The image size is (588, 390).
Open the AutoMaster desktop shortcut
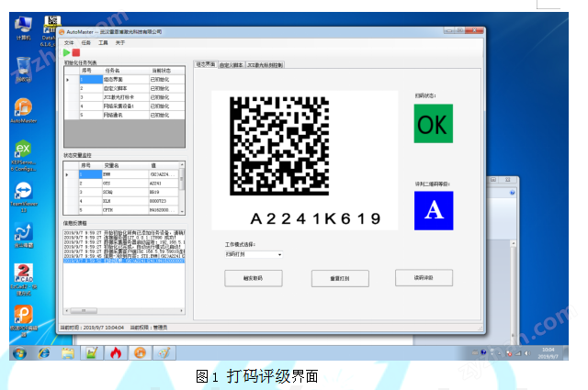(x=23, y=111)
